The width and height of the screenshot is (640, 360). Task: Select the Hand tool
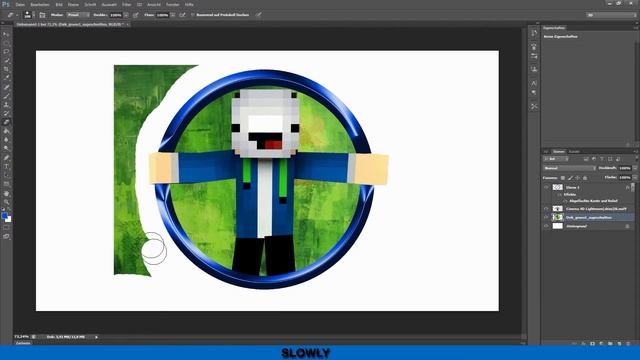tap(6, 193)
